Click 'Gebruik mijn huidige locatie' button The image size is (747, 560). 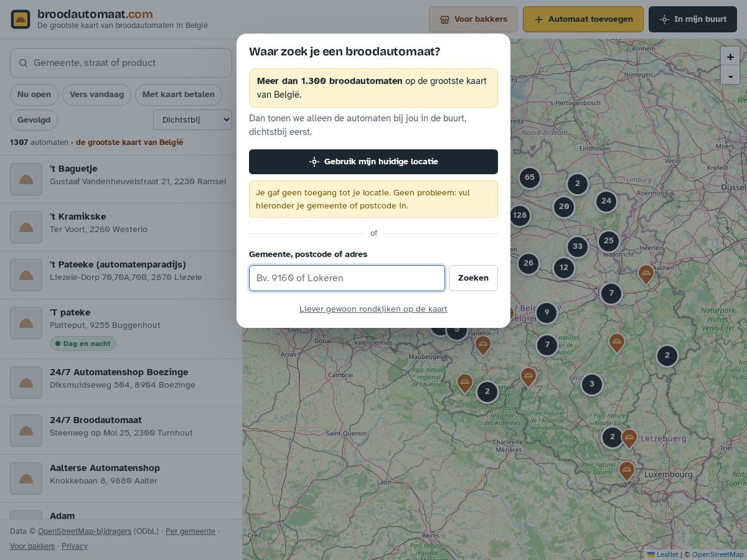point(374,162)
